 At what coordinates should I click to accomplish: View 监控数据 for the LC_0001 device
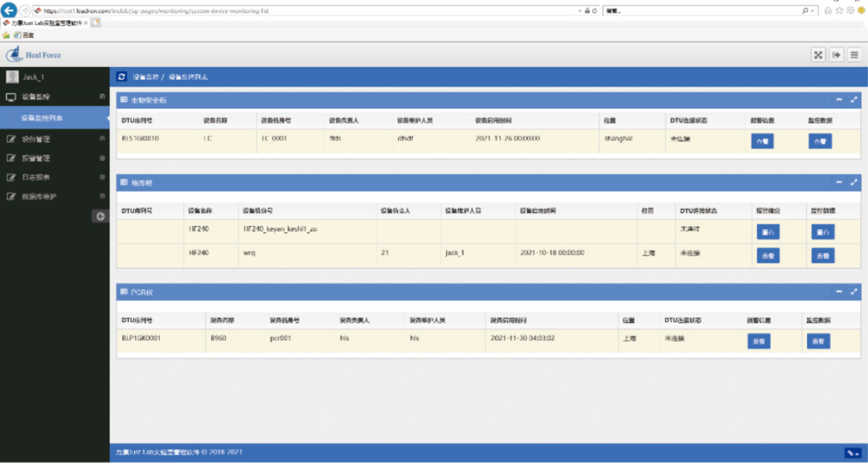[820, 141]
